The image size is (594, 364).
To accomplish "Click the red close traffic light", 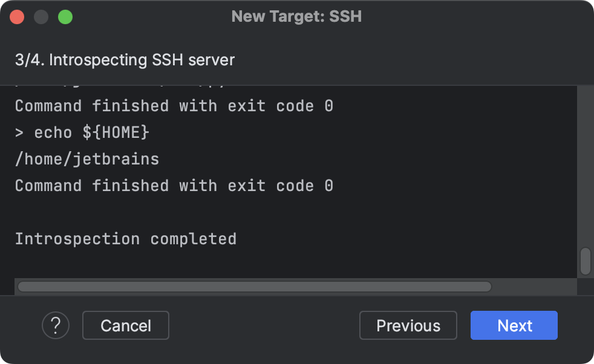I will 17,17.
